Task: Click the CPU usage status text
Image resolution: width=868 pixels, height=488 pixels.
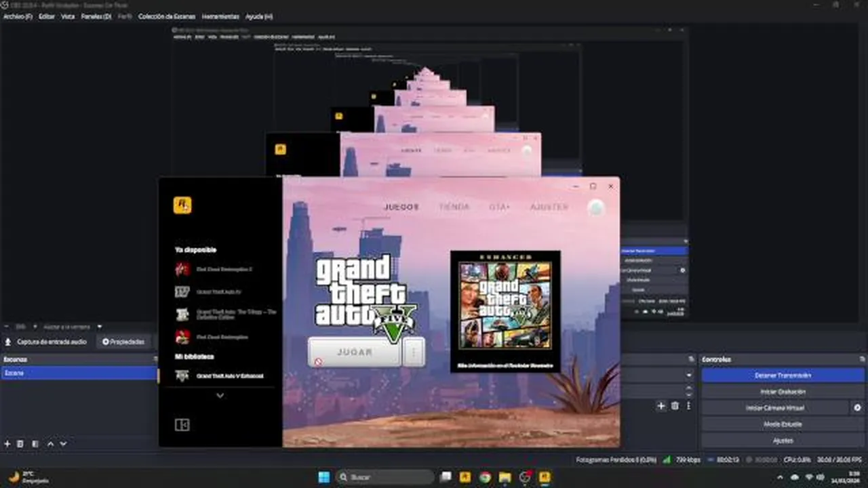Action: [x=797, y=460]
